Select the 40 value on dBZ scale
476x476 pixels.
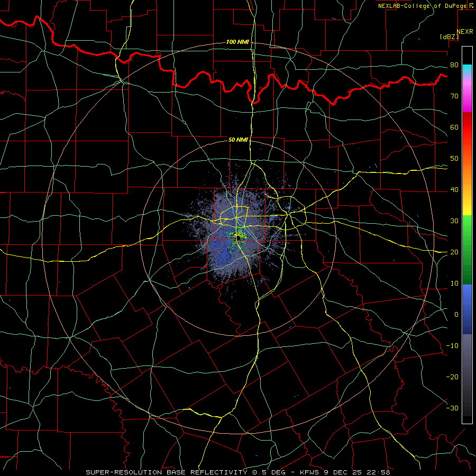pos(454,190)
